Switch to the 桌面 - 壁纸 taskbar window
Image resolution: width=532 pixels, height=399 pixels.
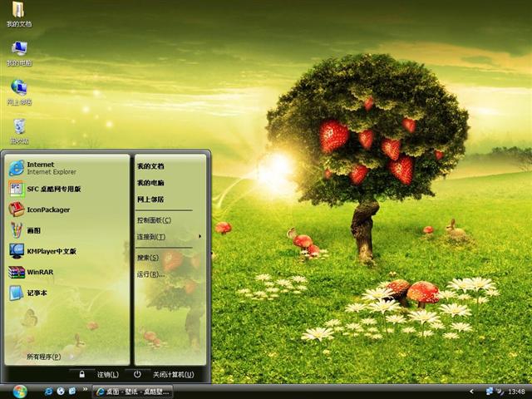[133, 391]
